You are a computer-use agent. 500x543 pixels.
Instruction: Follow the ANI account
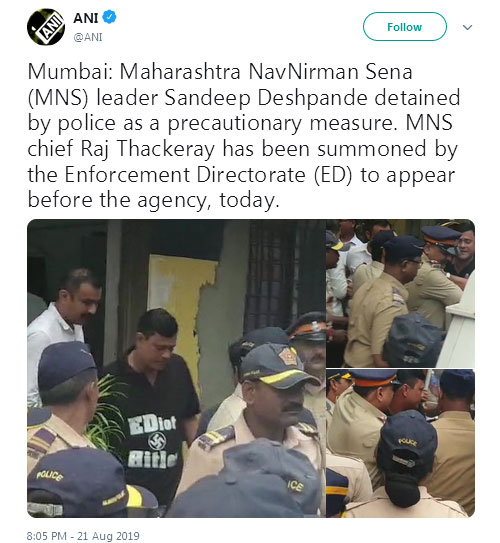[404, 27]
